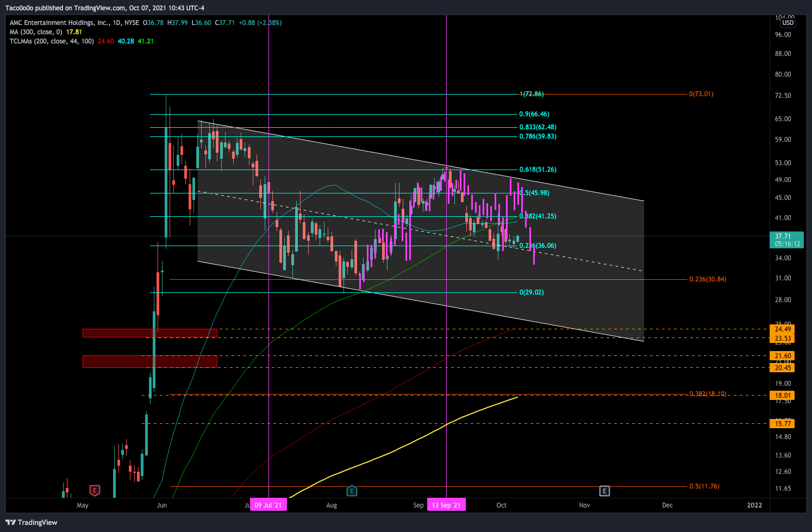Screen dimensions: 812x532
Task: Click the Jun label on time axis
Action: tap(161, 505)
